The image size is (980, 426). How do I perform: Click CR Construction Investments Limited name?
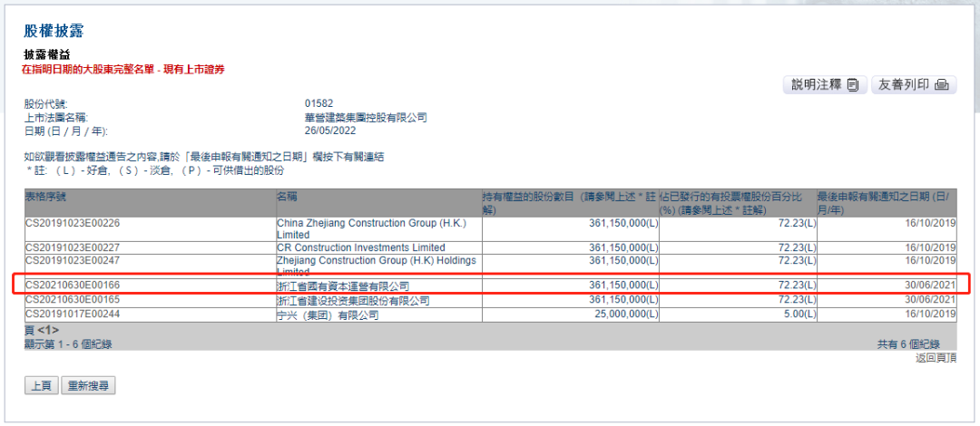pos(360,247)
